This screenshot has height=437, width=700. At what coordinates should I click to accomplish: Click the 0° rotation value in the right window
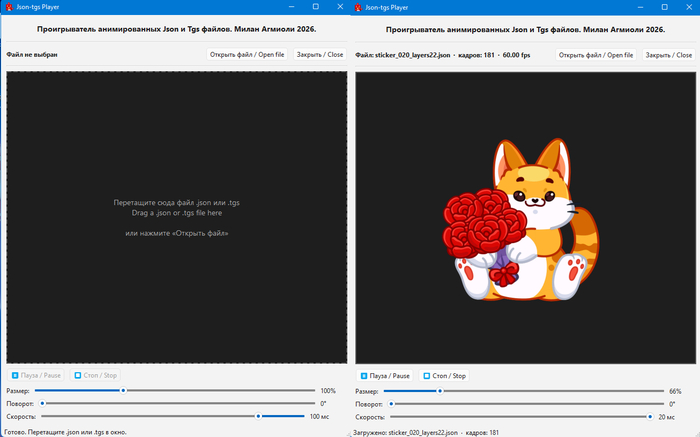672,404
